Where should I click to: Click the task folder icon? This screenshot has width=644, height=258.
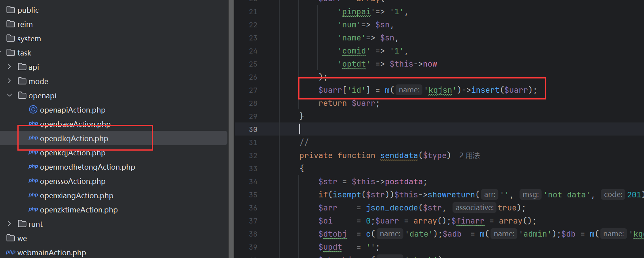(11, 53)
